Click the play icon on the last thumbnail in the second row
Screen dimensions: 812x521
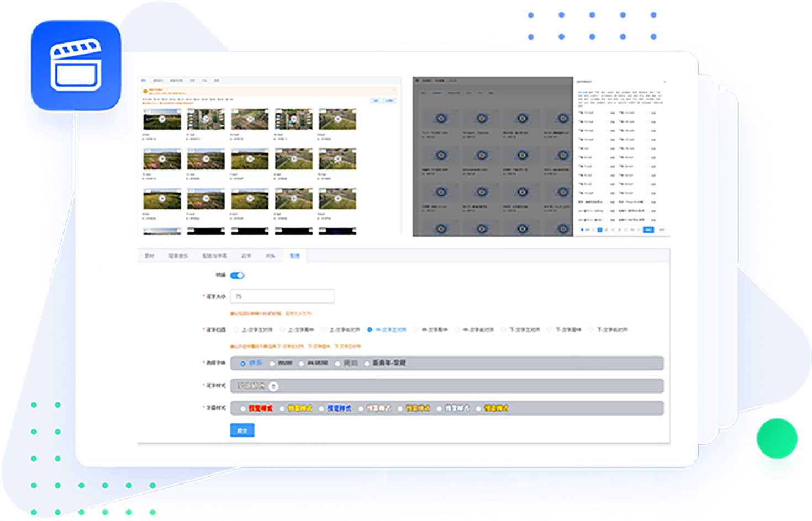338,159
